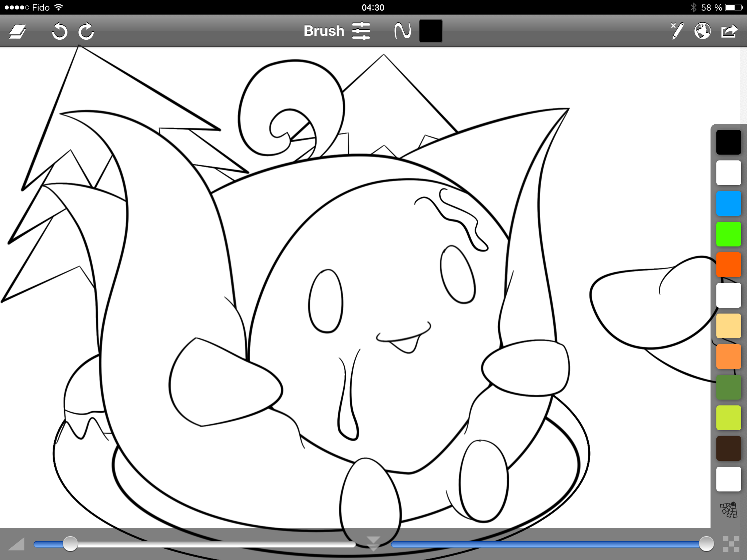Pick the light orange swatch
747x560 pixels.
729,357
